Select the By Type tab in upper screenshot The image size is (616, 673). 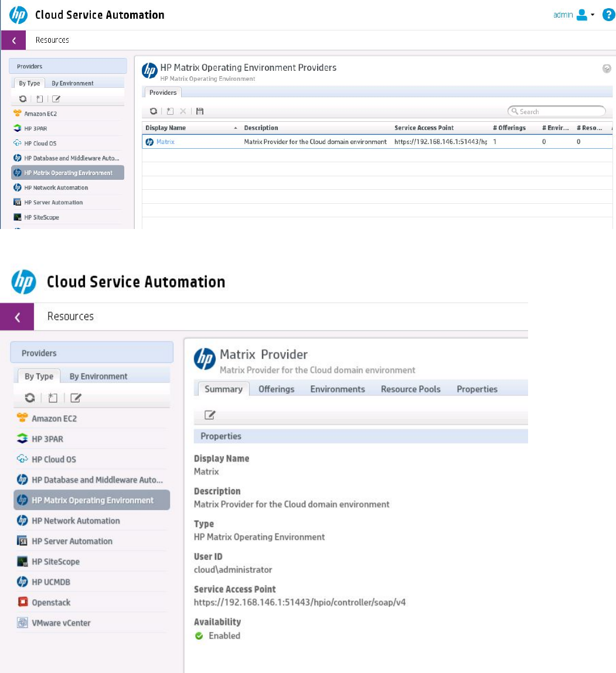click(29, 83)
